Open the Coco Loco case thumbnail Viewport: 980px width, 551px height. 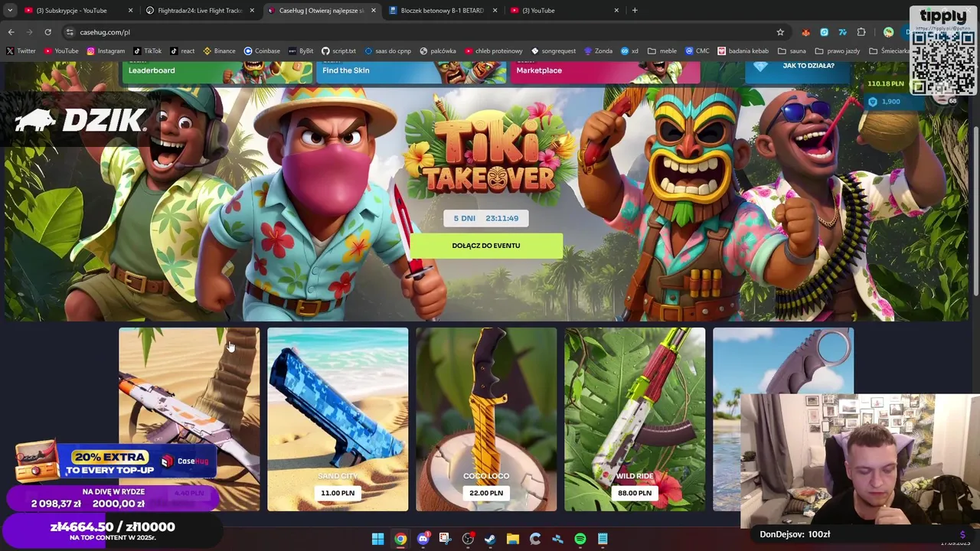[x=486, y=419]
